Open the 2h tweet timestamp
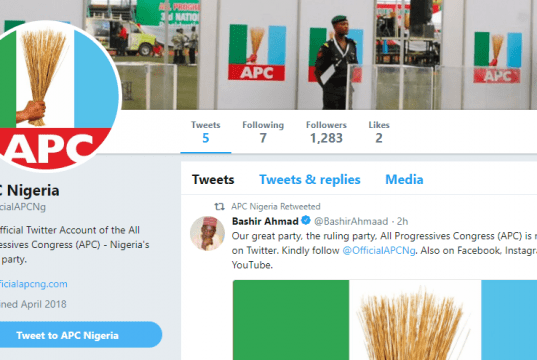 402,221
